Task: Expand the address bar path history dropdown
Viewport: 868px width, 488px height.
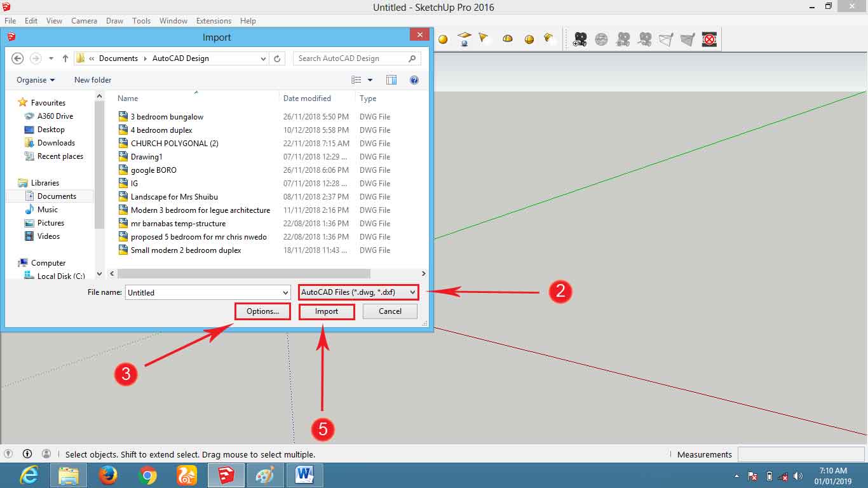Action: (x=264, y=58)
